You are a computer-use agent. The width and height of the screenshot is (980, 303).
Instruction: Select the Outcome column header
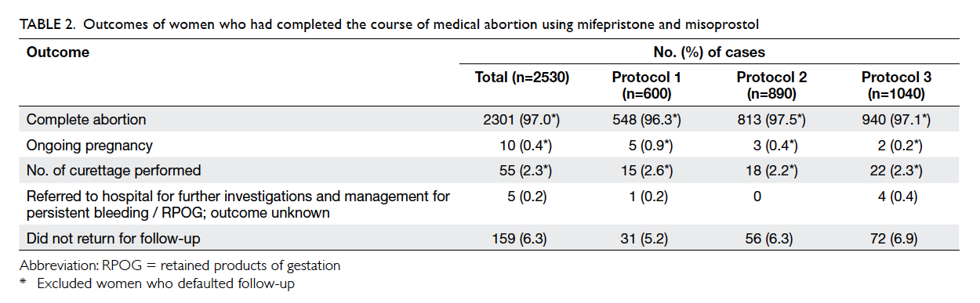point(58,52)
